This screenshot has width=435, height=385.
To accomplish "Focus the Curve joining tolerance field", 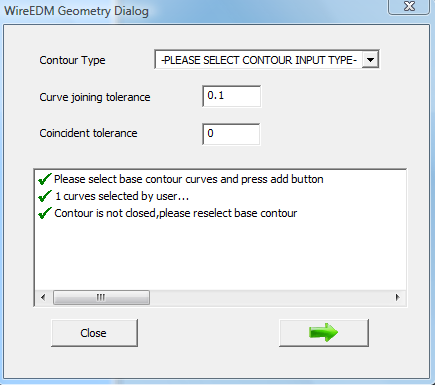I will click(x=232, y=96).
